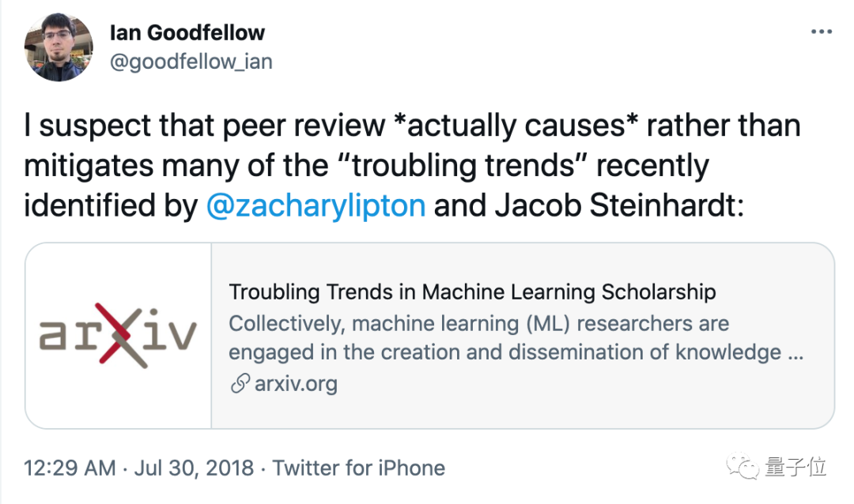Follow the @zacharylipton mention link
854x504 pixels.
(x=316, y=205)
